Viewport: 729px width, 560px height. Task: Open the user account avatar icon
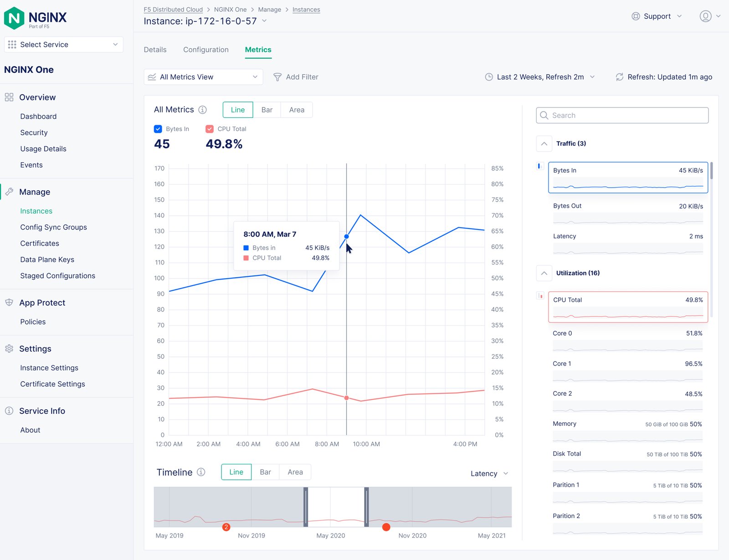(705, 16)
